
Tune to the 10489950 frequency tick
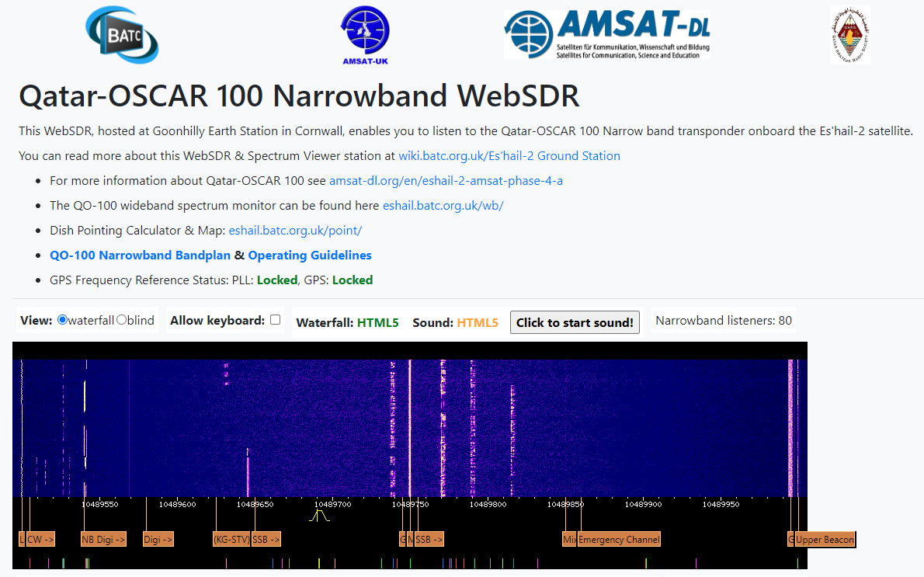click(721, 504)
